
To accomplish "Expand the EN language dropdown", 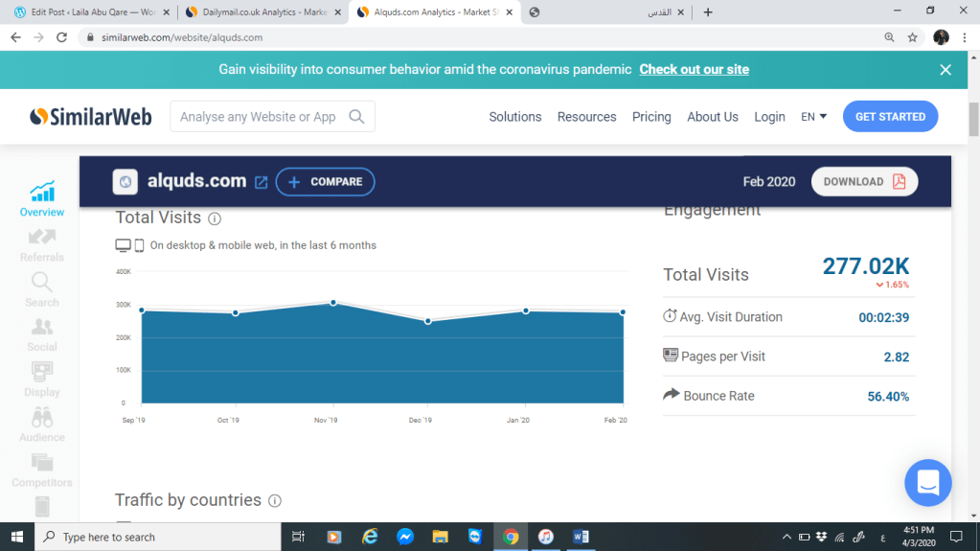I will coord(813,117).
